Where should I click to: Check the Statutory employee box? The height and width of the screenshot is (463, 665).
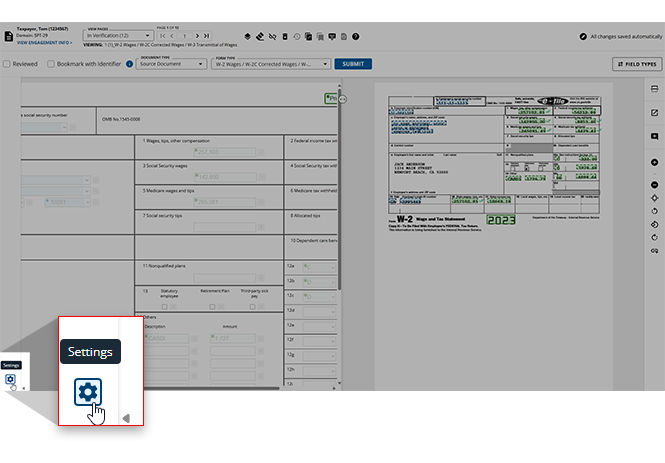coord(165,307)
